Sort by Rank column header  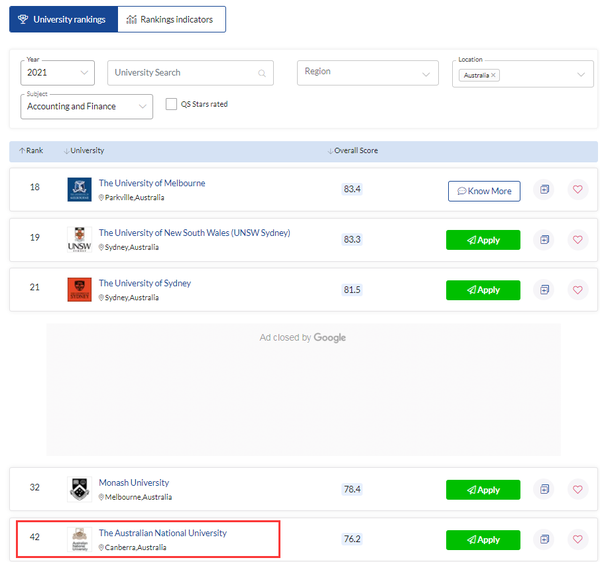31,151
